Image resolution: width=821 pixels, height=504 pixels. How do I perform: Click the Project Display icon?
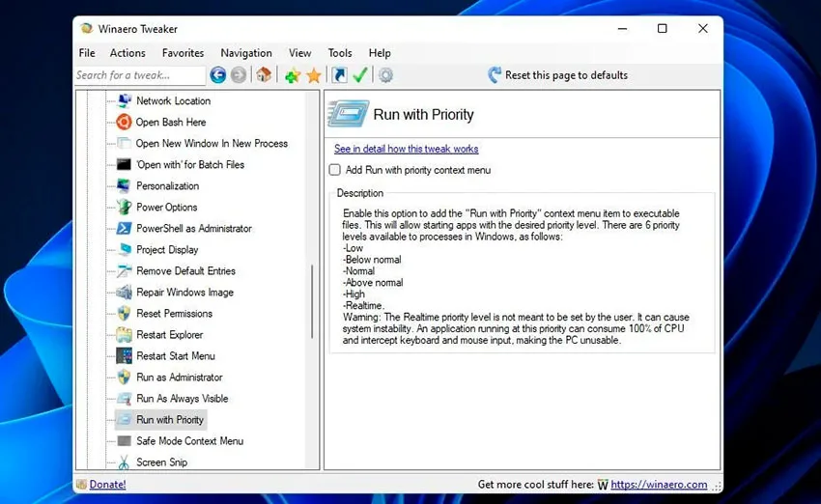tap(125, 250)
